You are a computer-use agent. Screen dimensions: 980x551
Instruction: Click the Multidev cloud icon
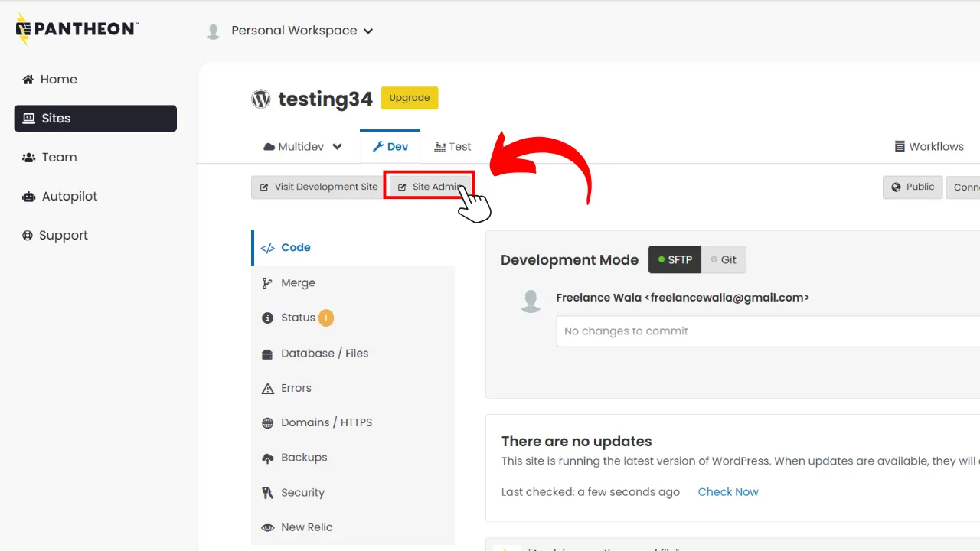[x=269, y=147]
